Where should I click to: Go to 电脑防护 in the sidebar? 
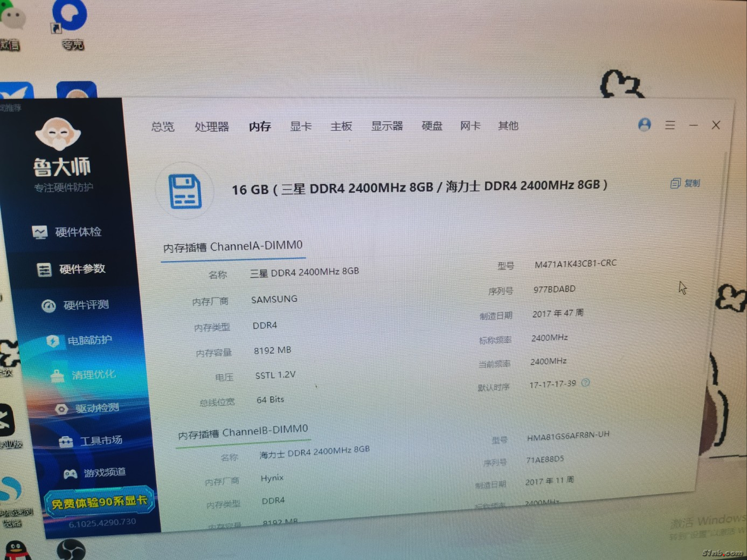(79, 341)
